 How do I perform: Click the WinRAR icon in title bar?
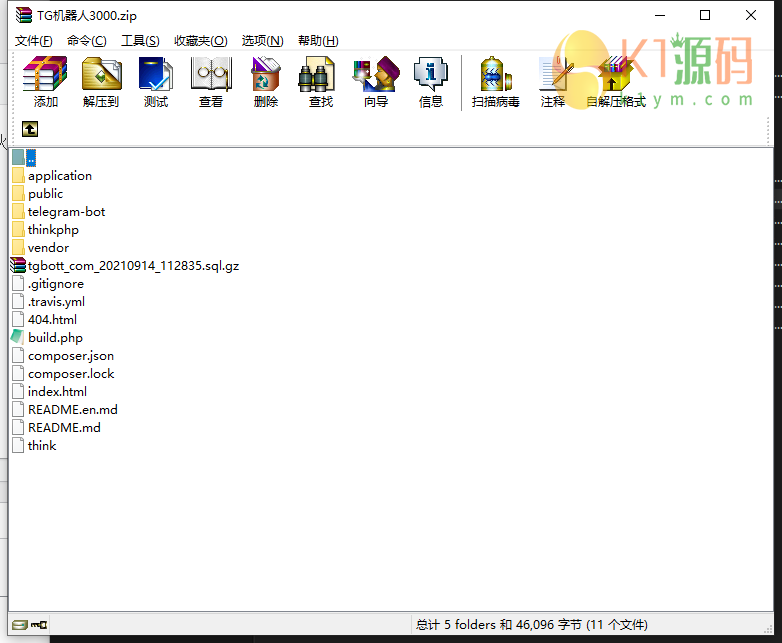coord(23,15)
